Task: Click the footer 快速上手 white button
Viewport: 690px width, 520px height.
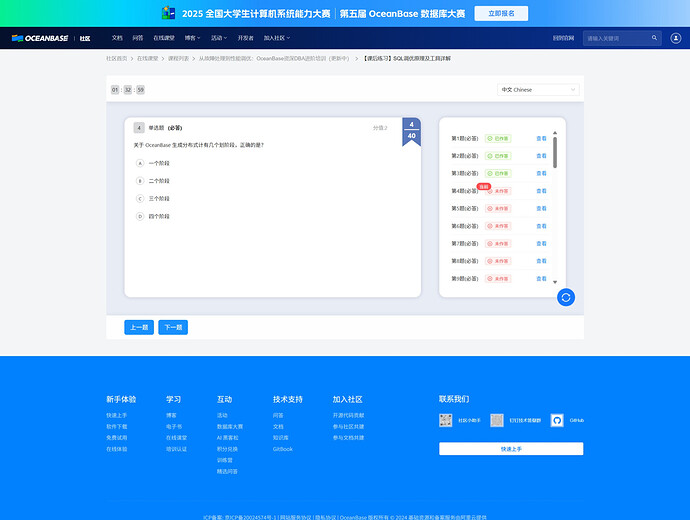Action: (511, 449)
